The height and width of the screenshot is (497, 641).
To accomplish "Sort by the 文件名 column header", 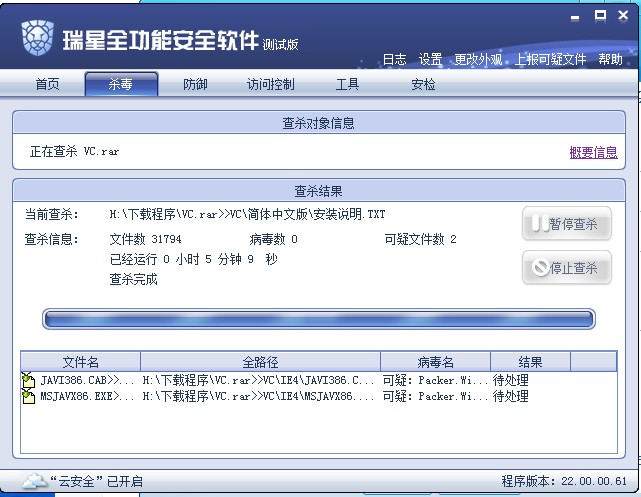I will [x=81, y=362].
